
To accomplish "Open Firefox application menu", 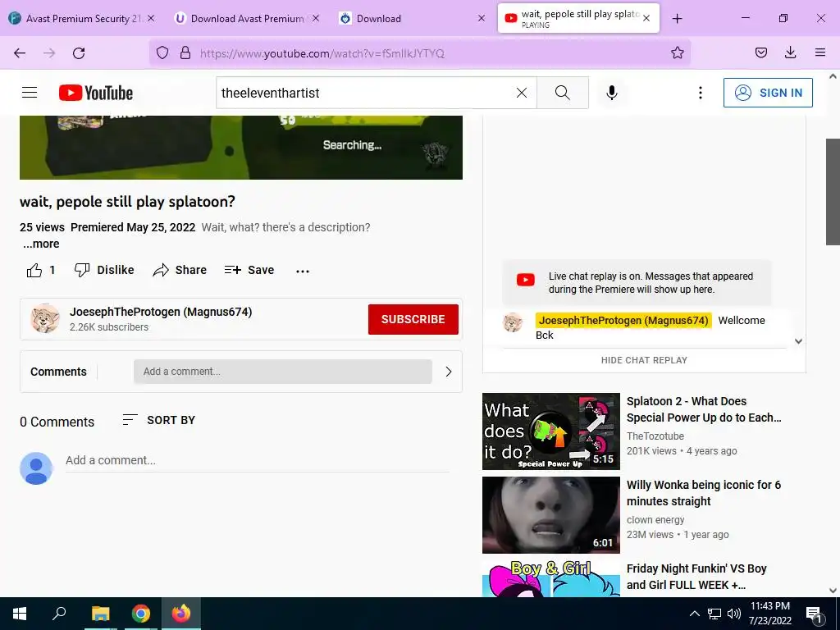I will click(x=820, y=52).
